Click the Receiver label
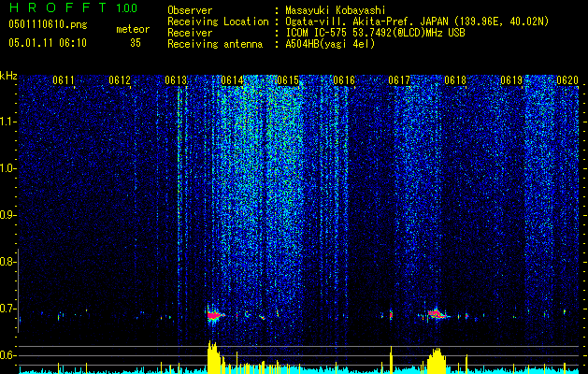Viewport: 588px width, 374px height. pos(190,33)
